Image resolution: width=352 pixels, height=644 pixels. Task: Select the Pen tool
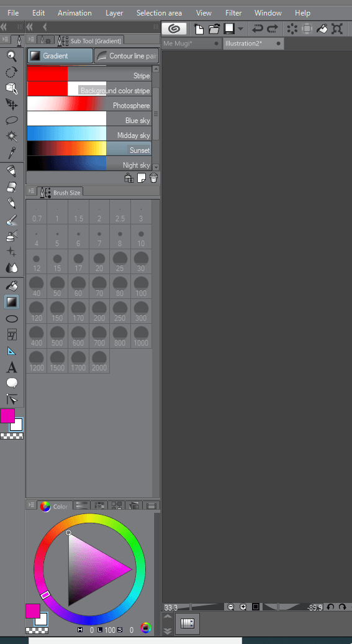click(x=12, y=171)
